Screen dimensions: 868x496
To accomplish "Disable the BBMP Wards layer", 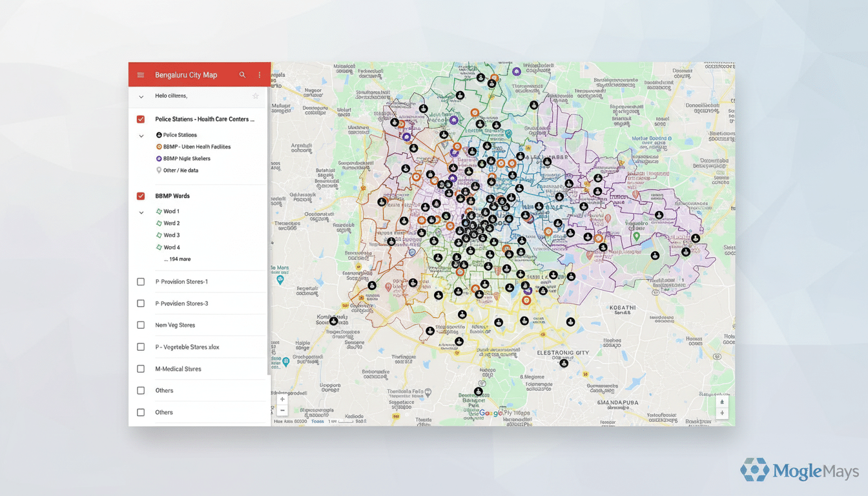I will (x=141, y=196).
